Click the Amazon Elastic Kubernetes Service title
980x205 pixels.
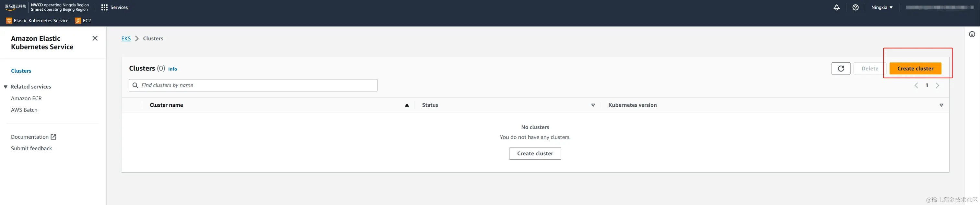(x=42, y=42)
